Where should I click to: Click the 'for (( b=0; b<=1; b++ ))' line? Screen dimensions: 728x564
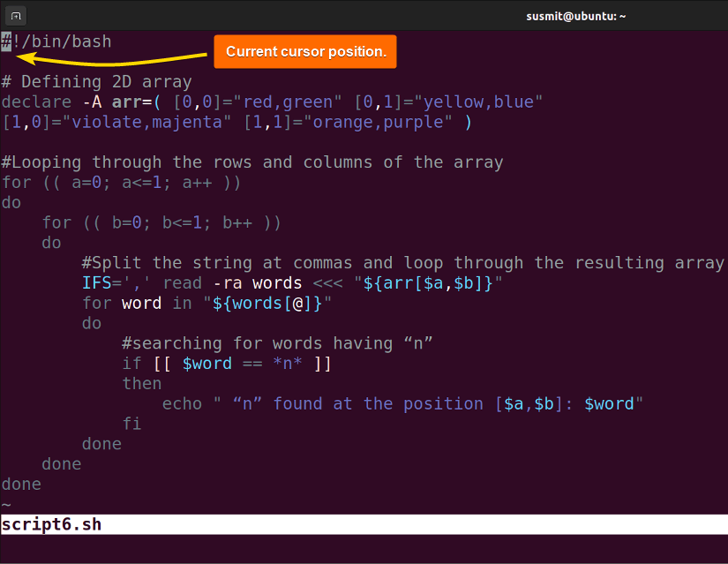(161, 223)
